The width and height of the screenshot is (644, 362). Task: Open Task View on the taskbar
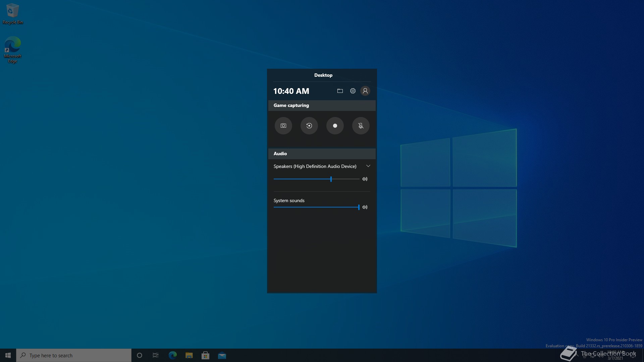tap(156, 355)
